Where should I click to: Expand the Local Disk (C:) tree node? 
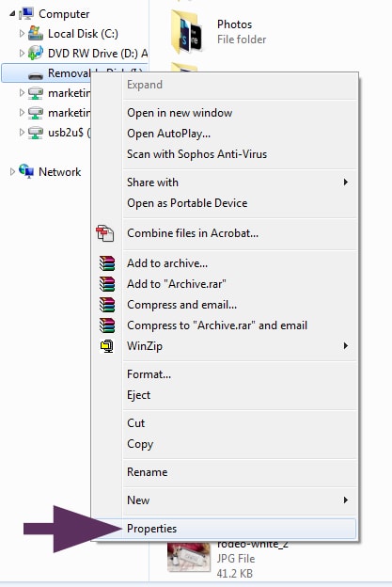point(22,33)
